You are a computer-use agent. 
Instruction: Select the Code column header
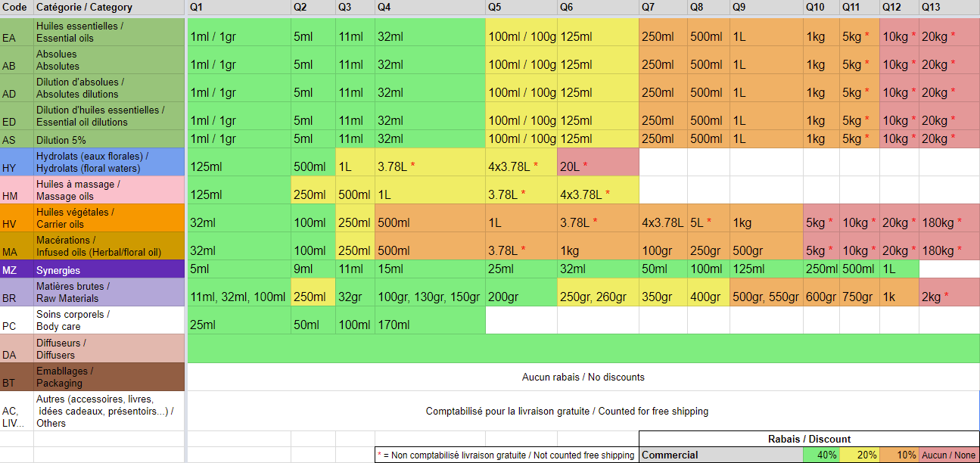pyautogui.click(x=17, y=8)
